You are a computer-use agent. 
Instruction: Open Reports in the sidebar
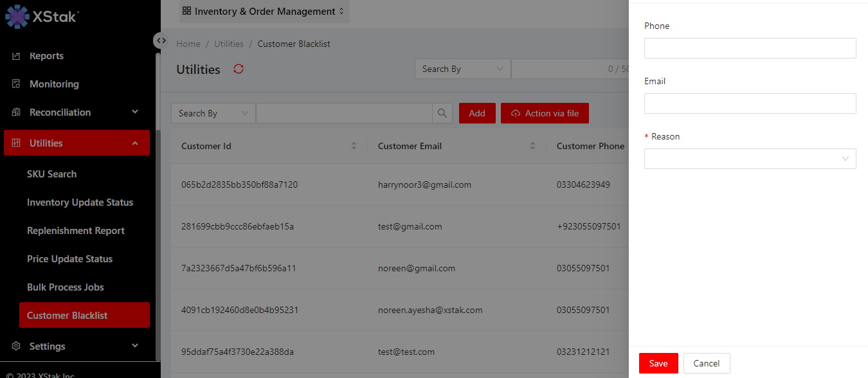click(46, 56)
